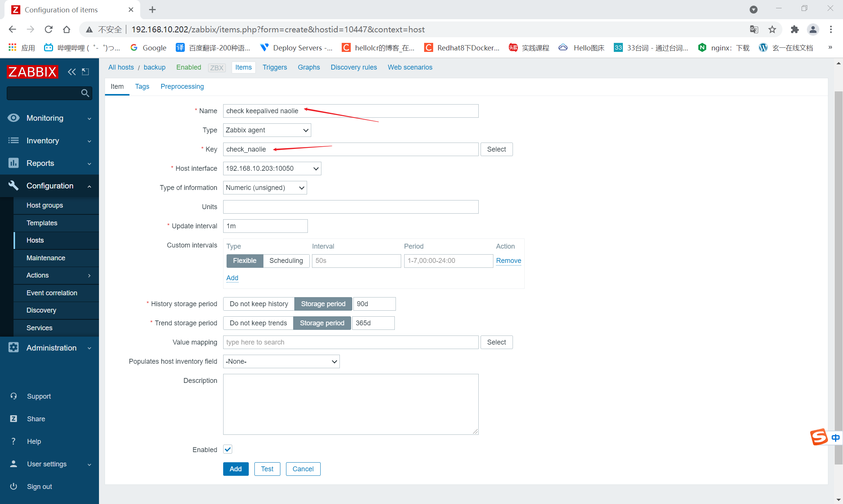This screenshot has height=504, width=843.
Task: Switch to the Preprocessing tab
Action: coord(182,87)
